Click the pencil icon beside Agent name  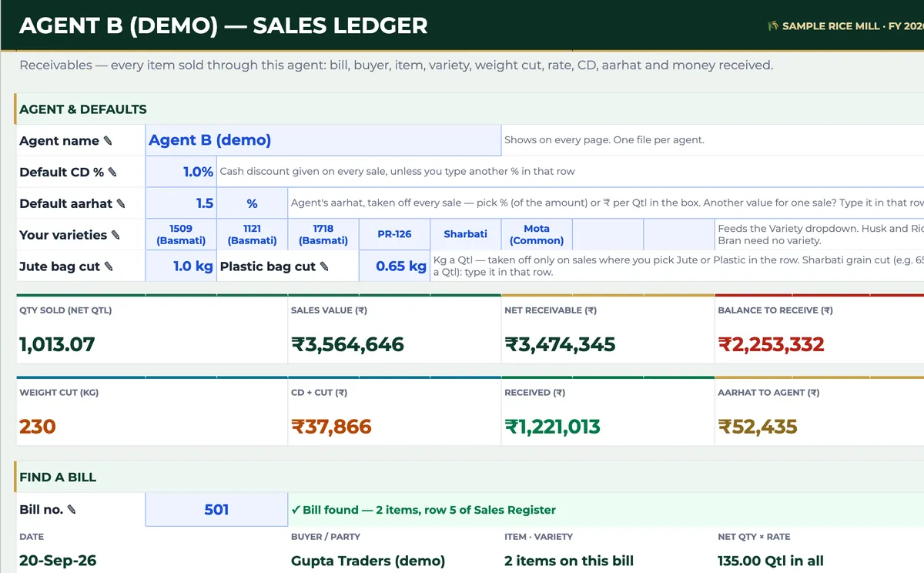pos(108,141)
